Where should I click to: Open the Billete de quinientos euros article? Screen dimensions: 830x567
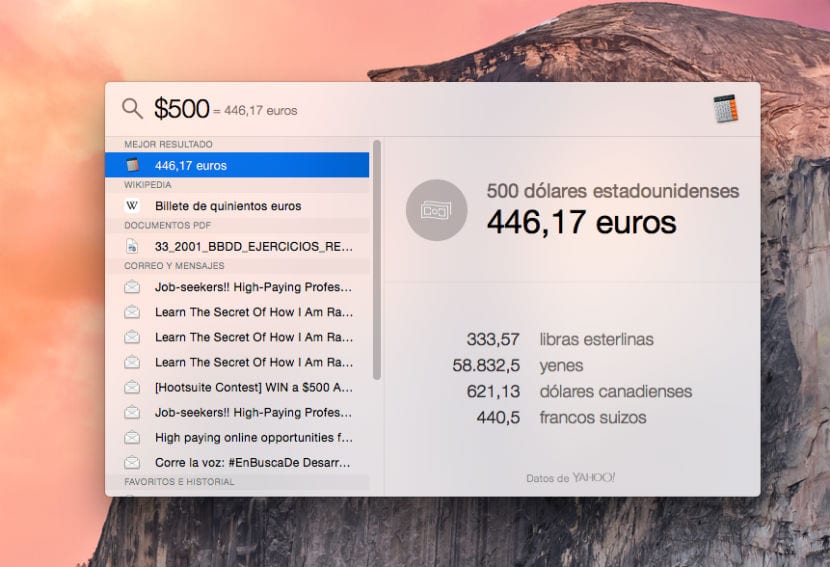[x=228, y=206]
